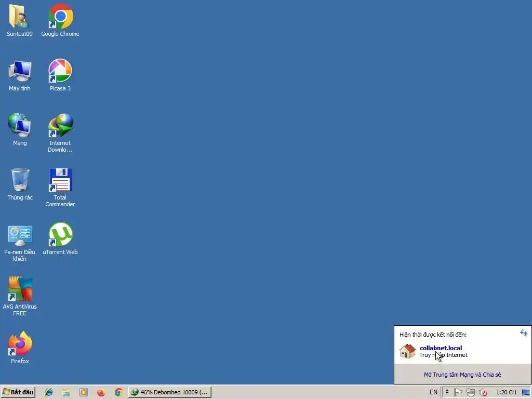
Task: Select the Thùng rác recycle bin
Action: 20,184
